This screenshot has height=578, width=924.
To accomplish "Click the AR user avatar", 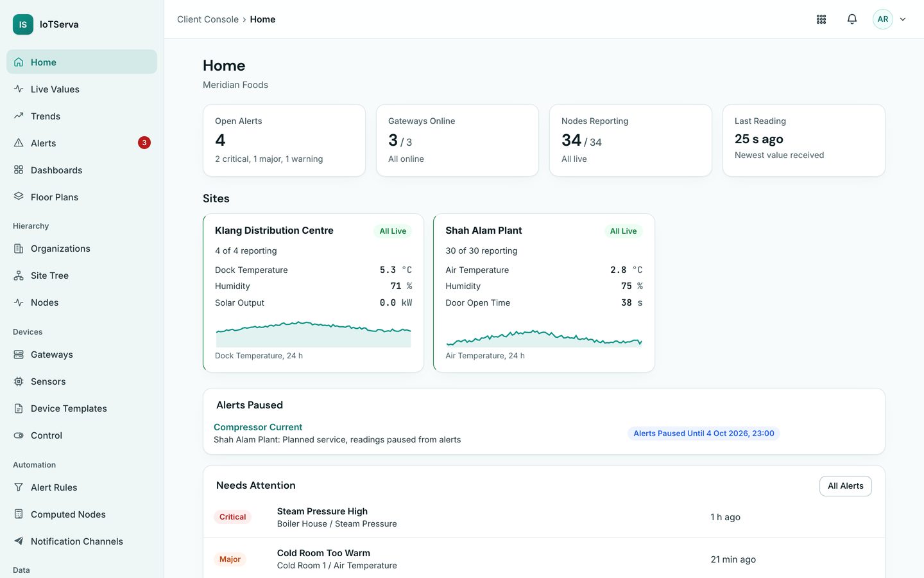I will (883, 19).
